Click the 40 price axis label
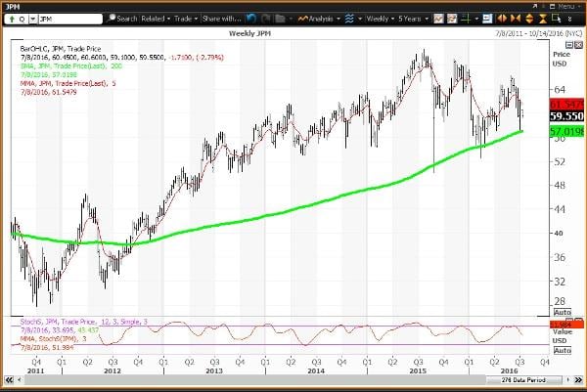 (x=559, y=233)
